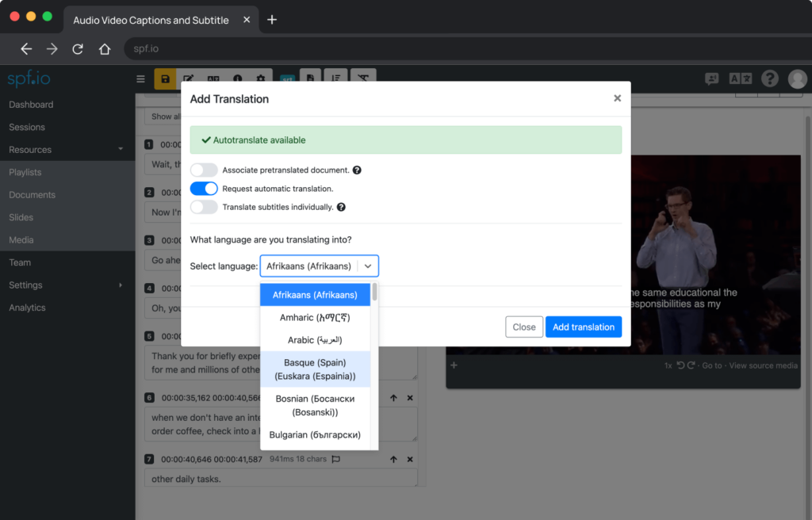This screenshot has width=812, height=520.
Task: Click the help question mark icon
Action: (769, 78)
